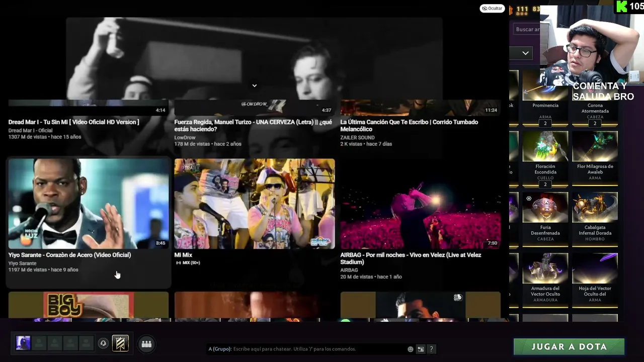Open the Fuerza Regida UNA CERVEZA video
644x362 pixels.
253,126
